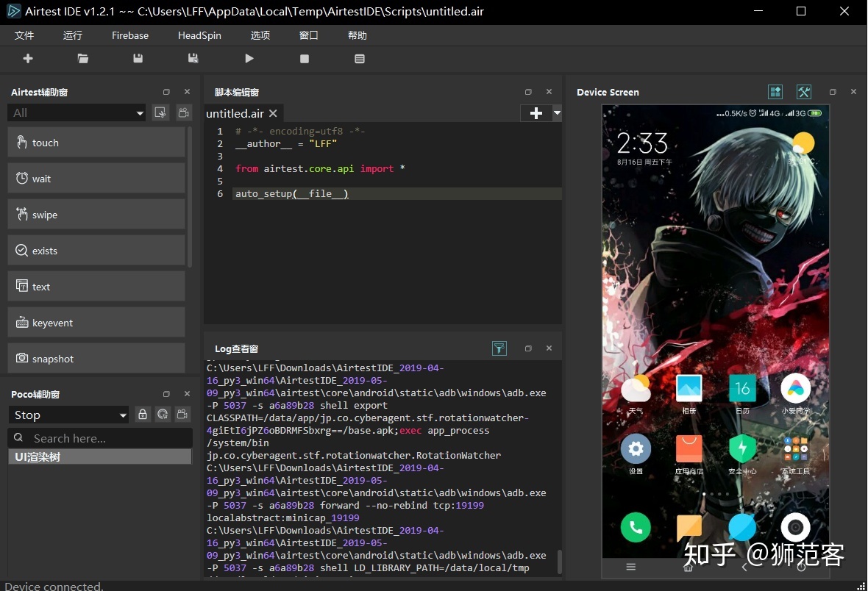Click the record icon beside the All dropdown
The height and width of the screenshot is (591, 868).
click(160, 113)
